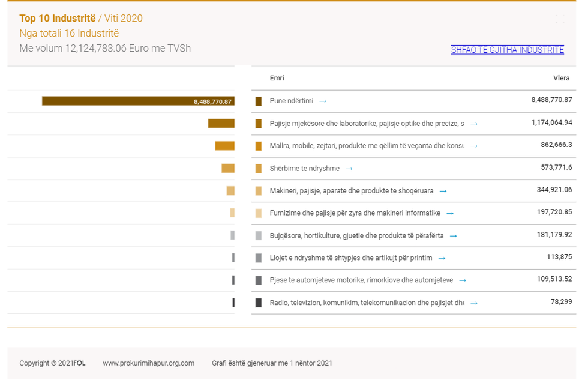Click the black swatch next to Radio, televizion
The width and height of the screenshot is (588, 380).
[259, 303]
